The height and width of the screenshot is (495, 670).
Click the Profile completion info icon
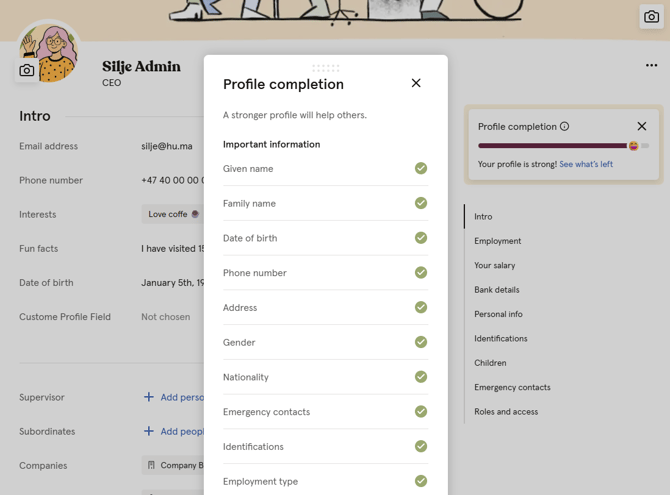[565, 127]
